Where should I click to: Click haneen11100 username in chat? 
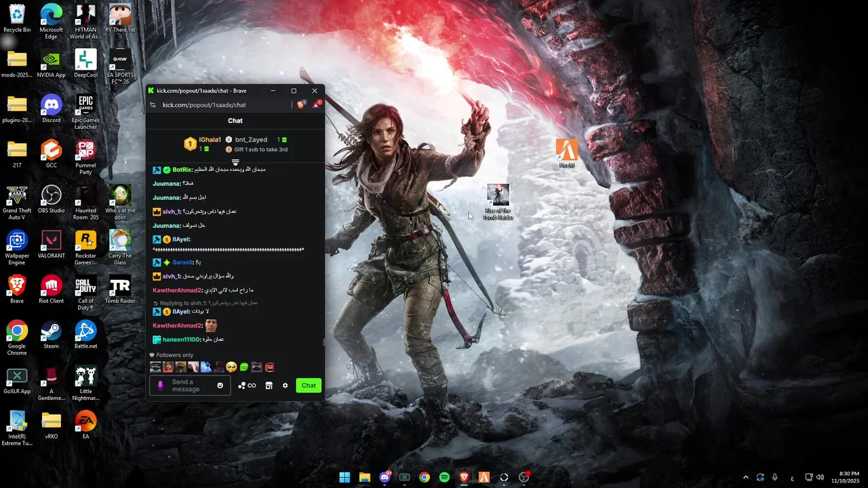click(x=182, y=340)
